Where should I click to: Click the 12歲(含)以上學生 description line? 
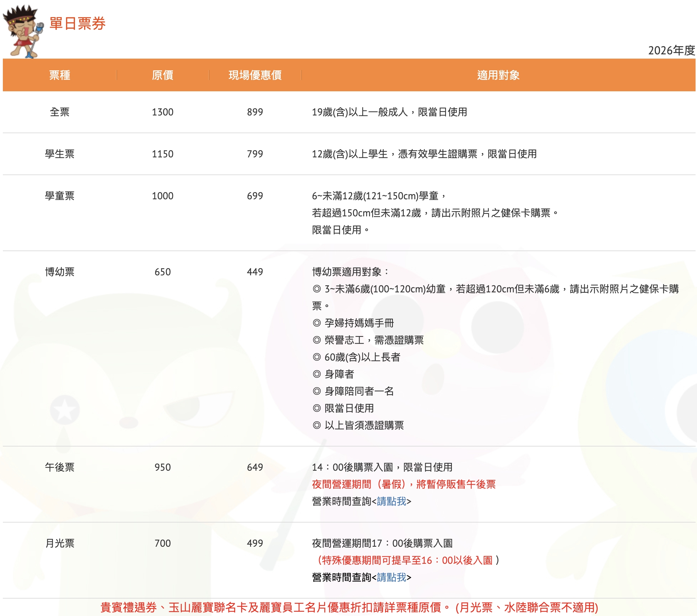424,154
